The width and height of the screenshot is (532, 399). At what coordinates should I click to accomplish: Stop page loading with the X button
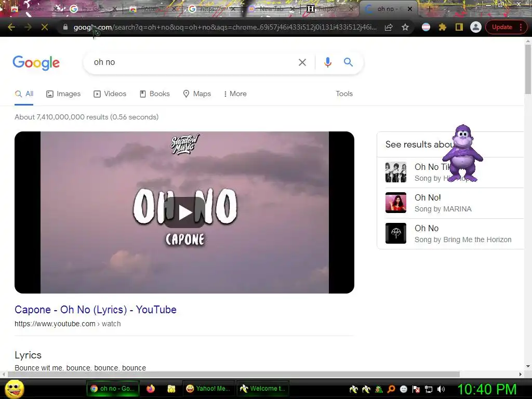[45, 27]
